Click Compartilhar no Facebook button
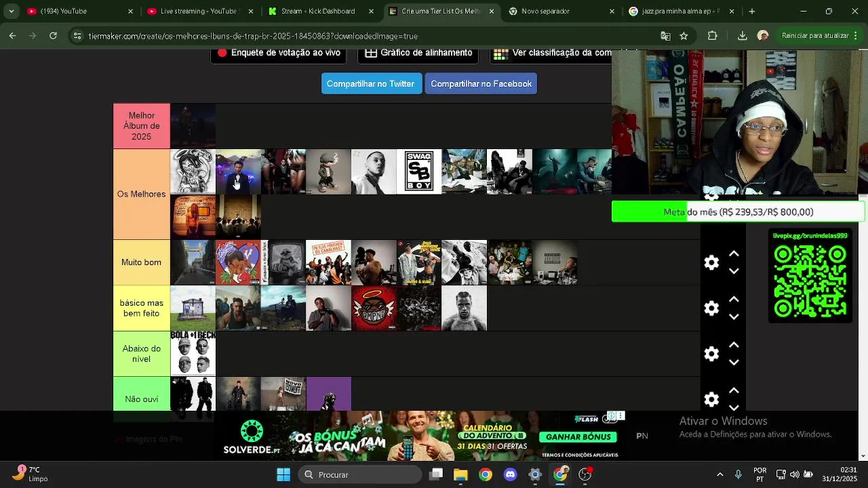The image size is (868, 488). point(481,83)
